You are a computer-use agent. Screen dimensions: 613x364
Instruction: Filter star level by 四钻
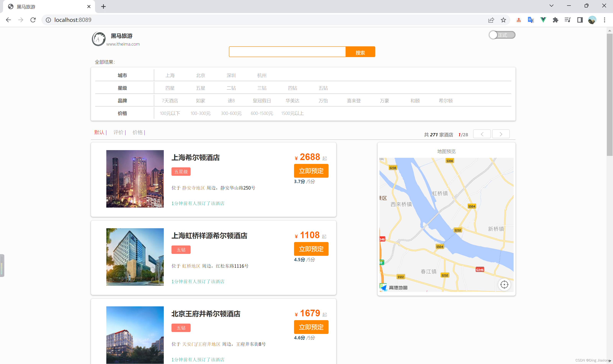click(x=293, y=88)
